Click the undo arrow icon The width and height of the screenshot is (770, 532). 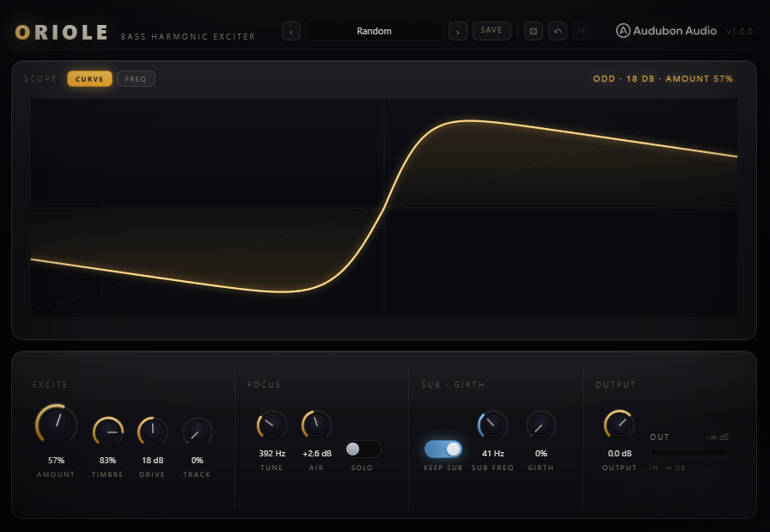click(x=558, y=31)
